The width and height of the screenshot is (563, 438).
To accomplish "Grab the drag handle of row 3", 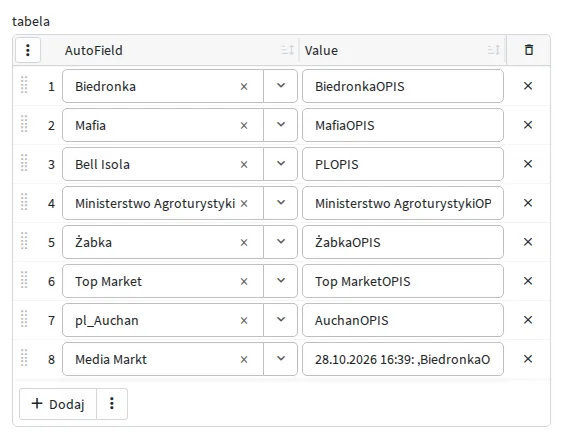I will [x=24, y=163].
